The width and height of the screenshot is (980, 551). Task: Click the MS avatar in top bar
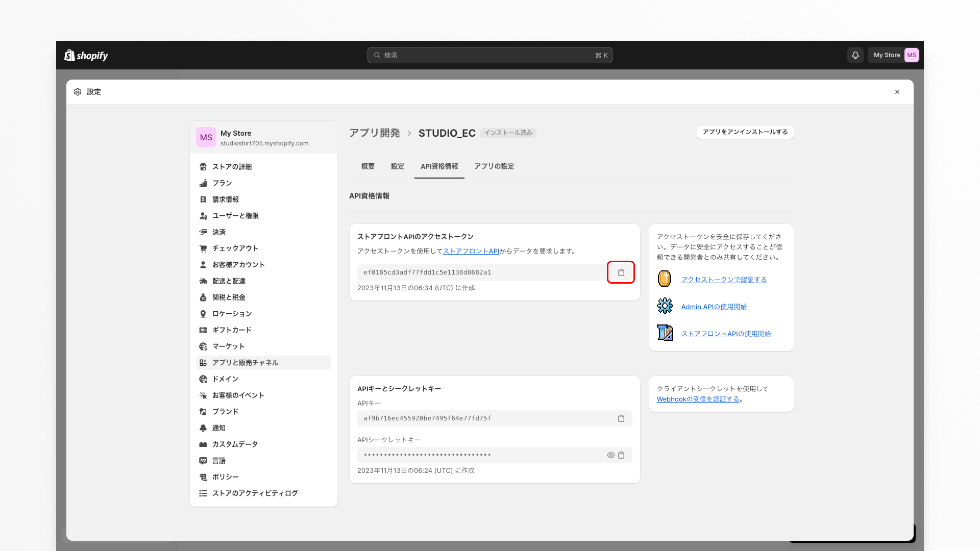912,55
